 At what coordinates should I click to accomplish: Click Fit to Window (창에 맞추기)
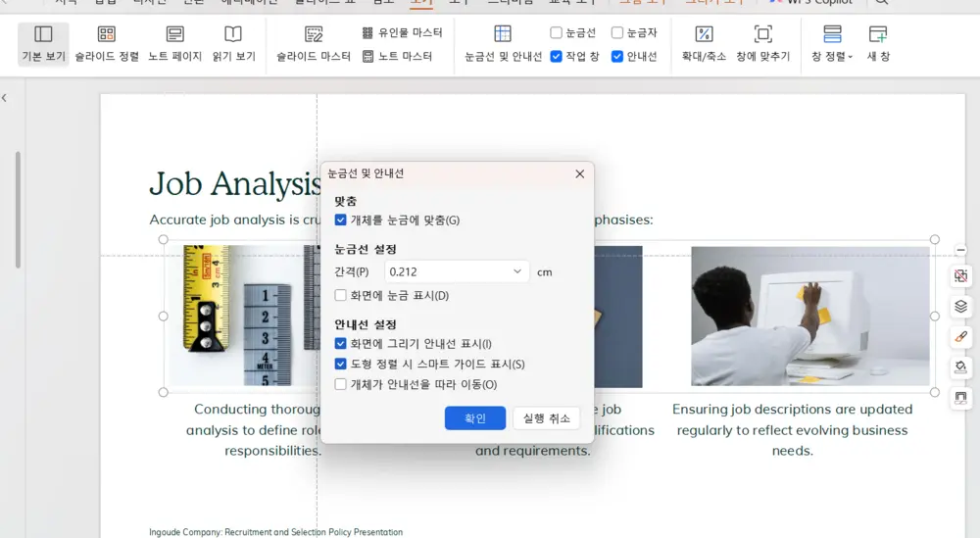(x=763, y=44)
